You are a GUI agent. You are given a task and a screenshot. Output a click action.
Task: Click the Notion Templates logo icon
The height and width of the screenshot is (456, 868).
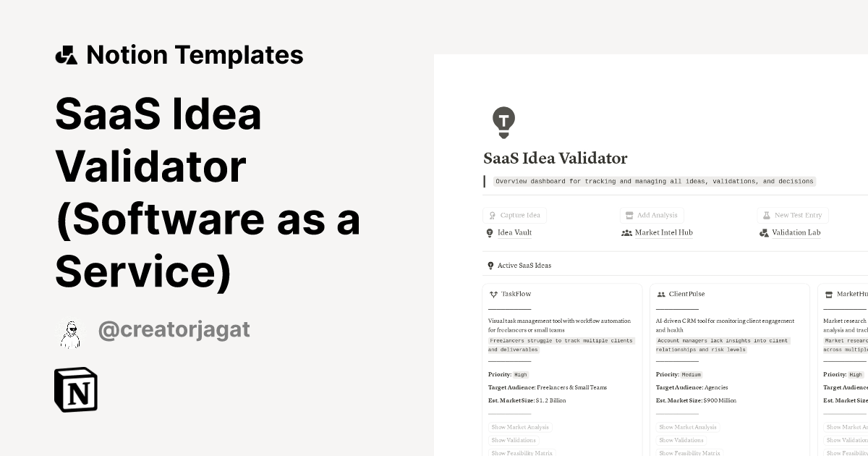click(67, 54)
